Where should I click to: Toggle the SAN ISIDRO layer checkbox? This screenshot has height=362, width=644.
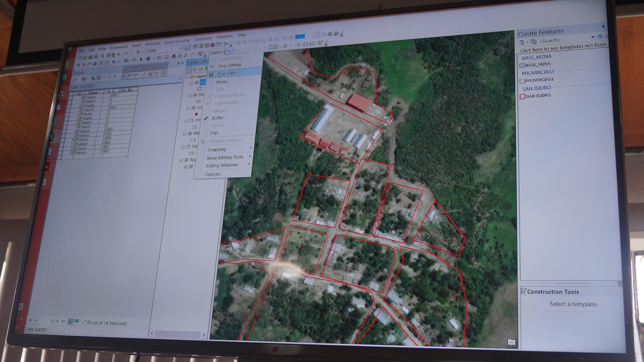coord(197,83)
